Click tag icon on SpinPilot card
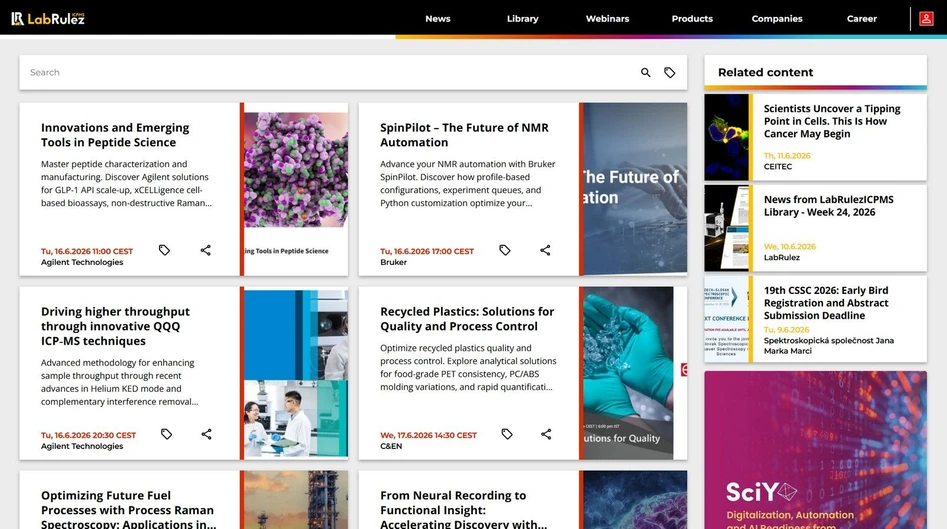The height and width of the screenshot is (529, 947). (x=505, y=250)
